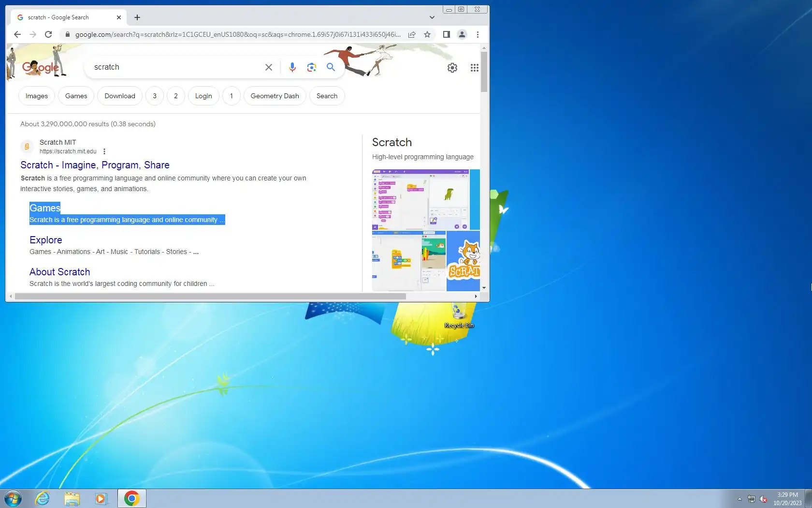Viewport: 812px width, 508px height.
Task: Open the Scratch editor screenshot thumbnail
Action: coord(420,199)
